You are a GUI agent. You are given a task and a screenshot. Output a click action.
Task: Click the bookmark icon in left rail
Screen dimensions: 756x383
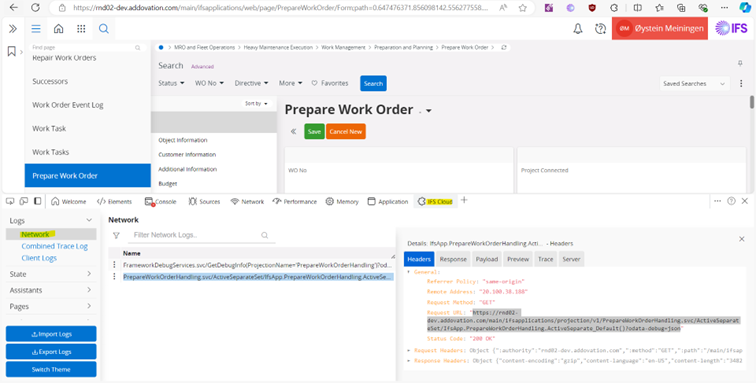(12, 52)
